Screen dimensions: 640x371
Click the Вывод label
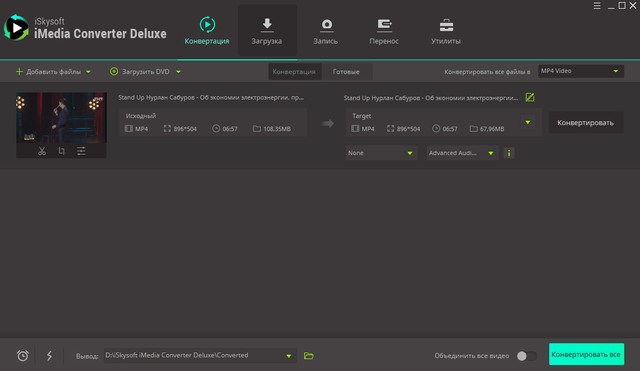[87, 356]
